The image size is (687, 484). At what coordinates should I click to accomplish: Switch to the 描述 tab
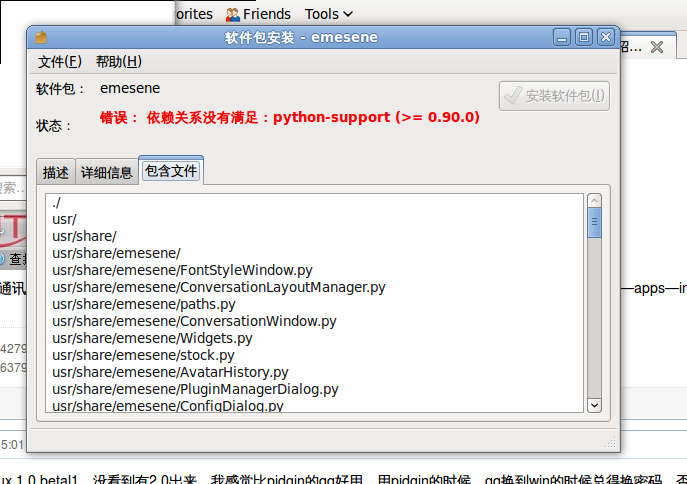click(56, 173)
